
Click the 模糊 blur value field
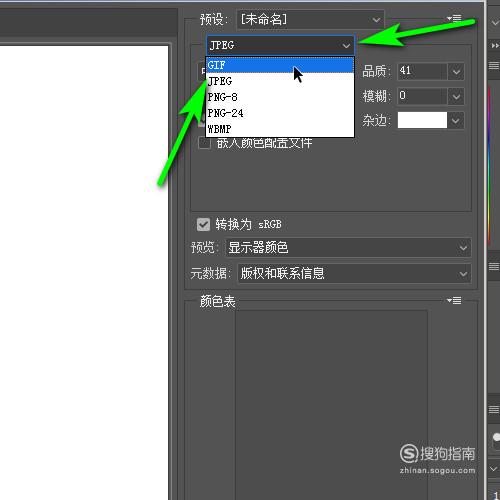(x=422, y=96)
